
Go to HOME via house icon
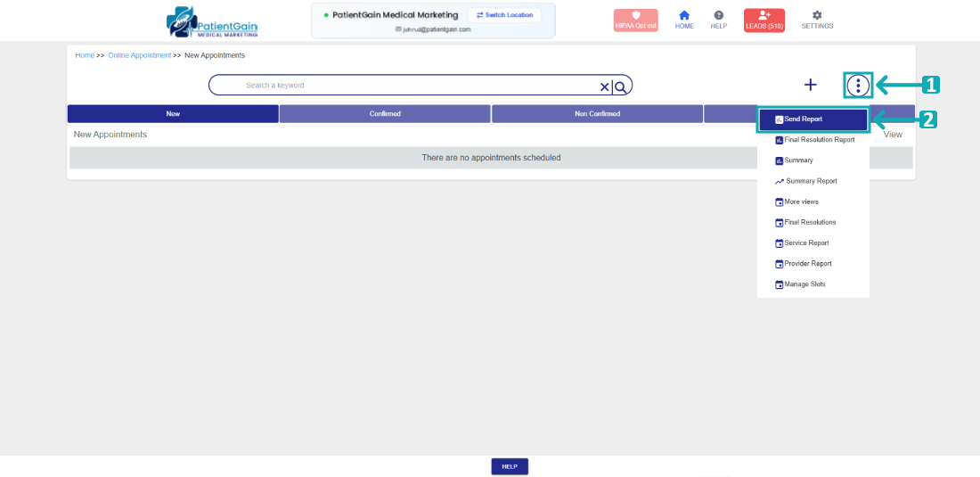coord(684,20)
